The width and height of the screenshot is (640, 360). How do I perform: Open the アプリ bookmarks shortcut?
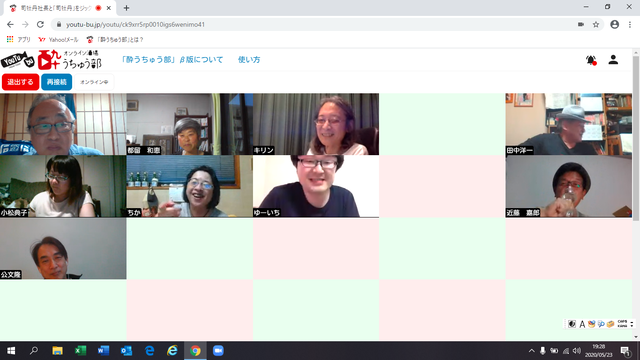coord(19,39)
